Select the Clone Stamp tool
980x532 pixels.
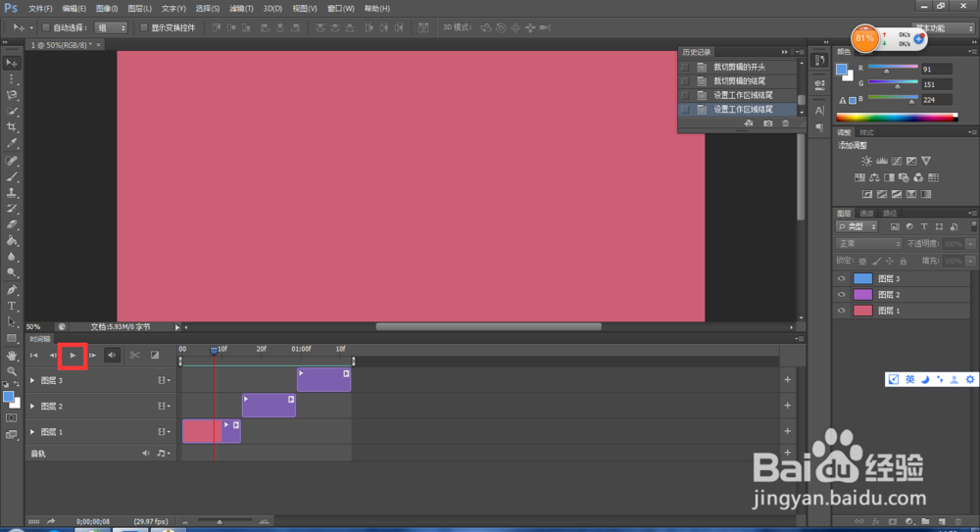click(x=12, y=193)
